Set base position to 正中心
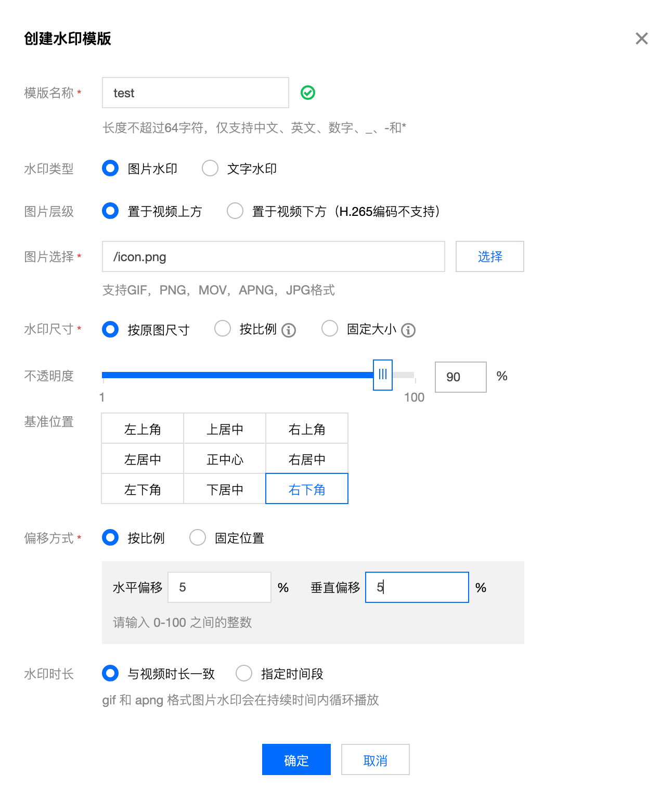 pos(225,459)
